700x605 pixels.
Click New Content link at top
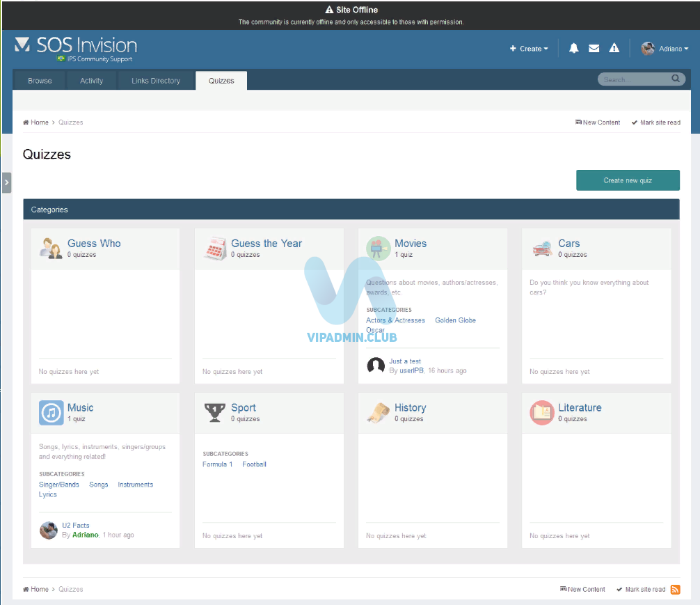coord(598,122)
